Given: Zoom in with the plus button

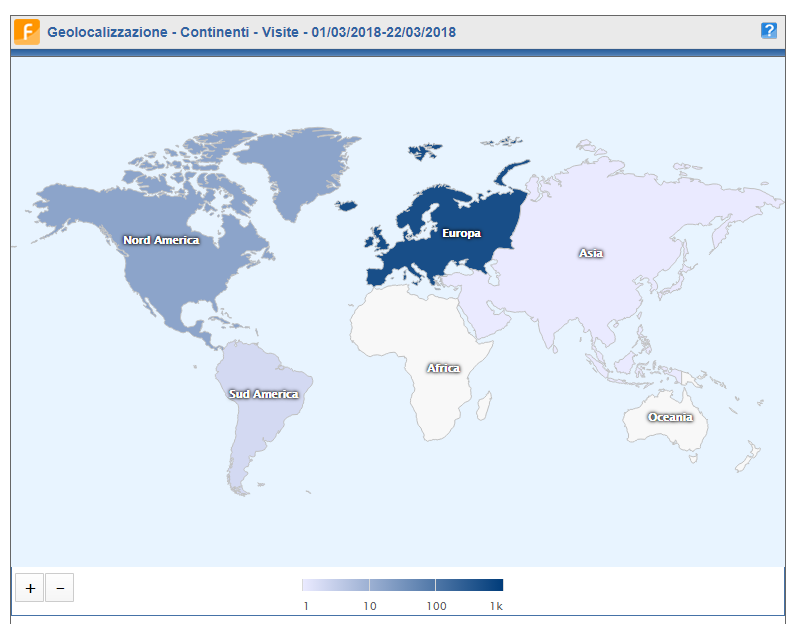Looking at the screenshot, I should pyautogui.click(x=30, y=588).
